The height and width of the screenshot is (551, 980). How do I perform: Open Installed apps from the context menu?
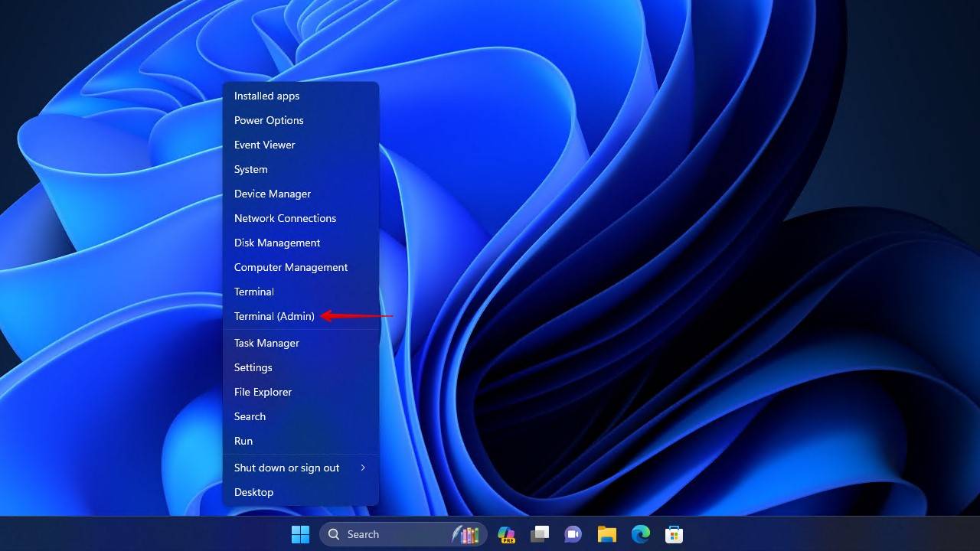(266, 96)
